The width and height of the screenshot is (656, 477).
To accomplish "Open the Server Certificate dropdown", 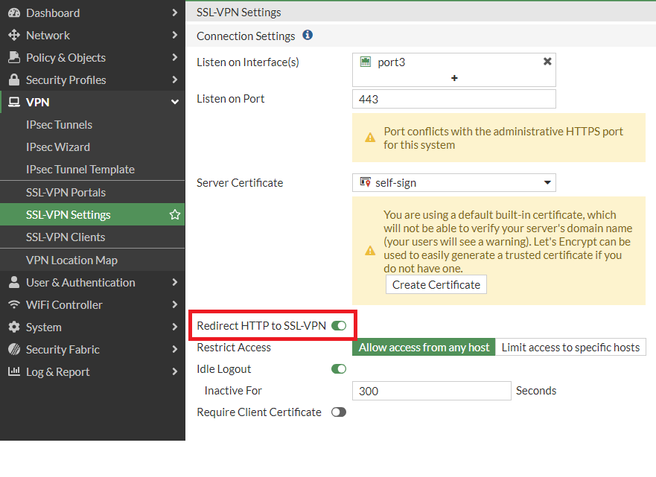I will (454, 183).
